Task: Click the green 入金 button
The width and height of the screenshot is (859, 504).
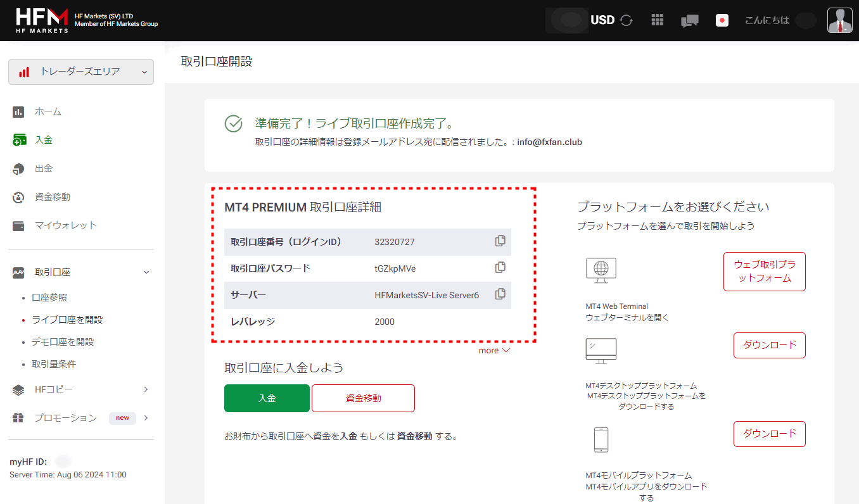Action: [267, 398]
